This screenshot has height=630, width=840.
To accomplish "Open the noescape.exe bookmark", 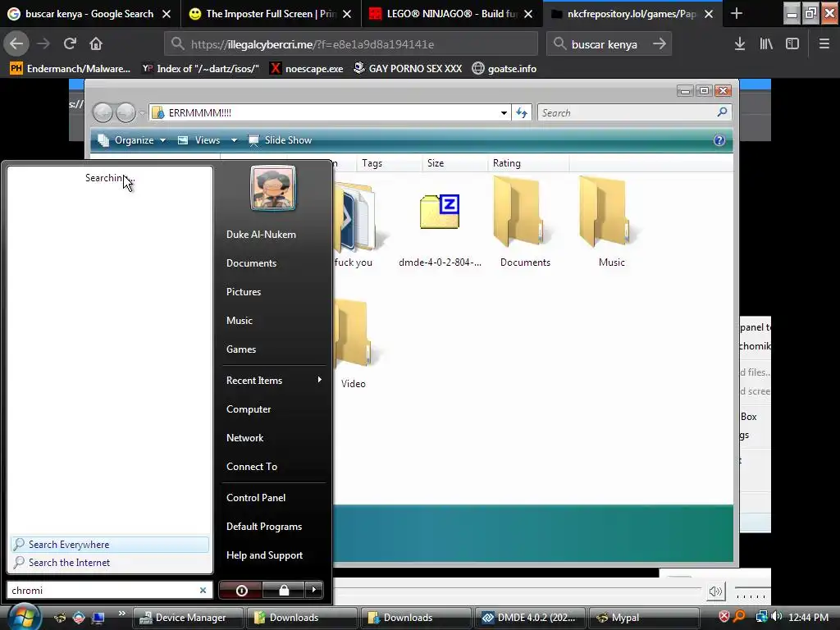I will pyautogui.click(x=307, y=69).
